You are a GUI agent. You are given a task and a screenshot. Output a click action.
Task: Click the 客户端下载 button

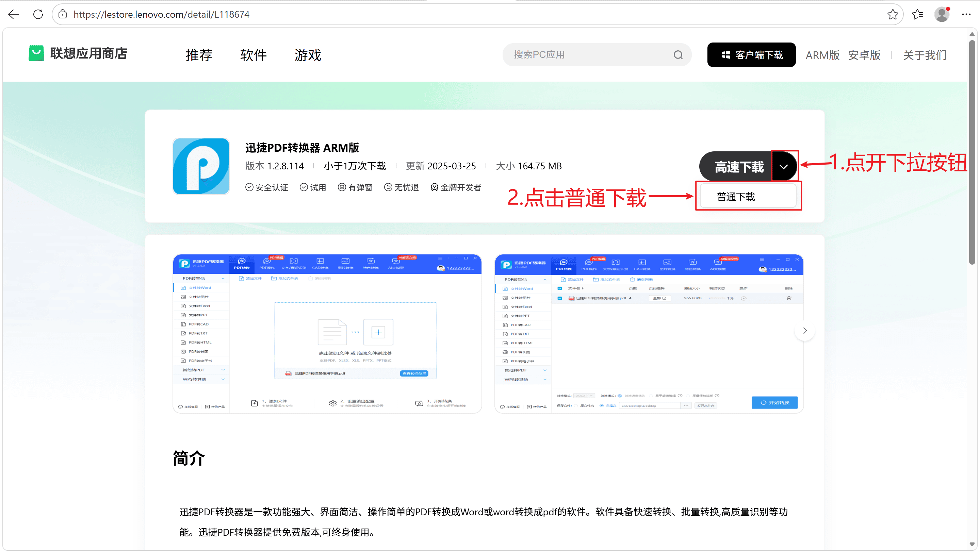[751, 55]
